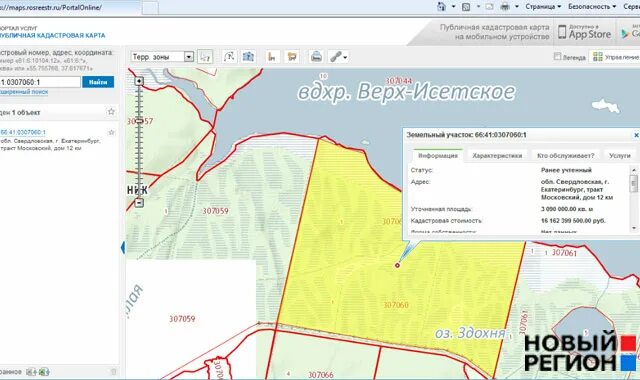640x380 pixels.
Task: Click the browser address bar URL
Action: point(51,7)
